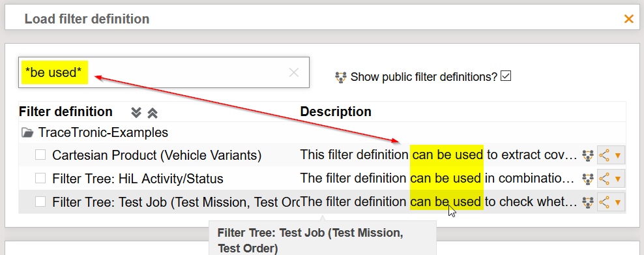
Task: Clear the search field with the X icon
Action: [x=294, y=72]
